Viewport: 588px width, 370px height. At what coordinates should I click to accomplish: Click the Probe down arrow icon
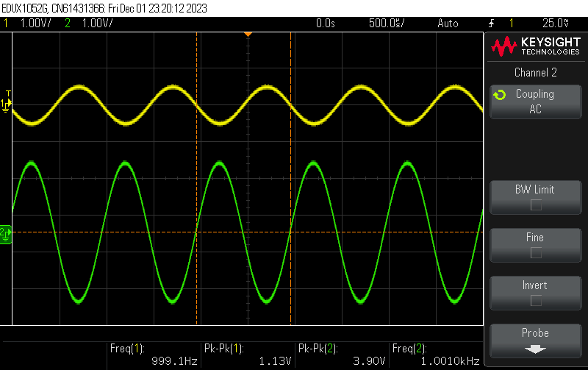coord(535,349)
